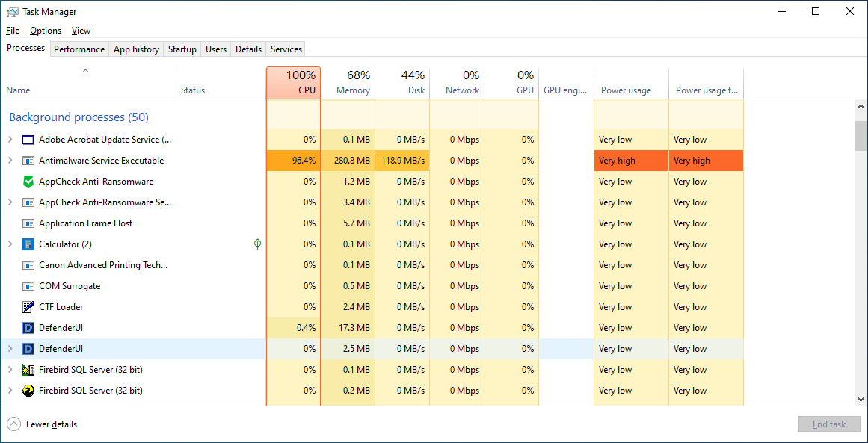Expand AppCheck Anti-Ransomware Se... process group
Viewport: 868px width, 443px height.
click(x=10, y=202)
